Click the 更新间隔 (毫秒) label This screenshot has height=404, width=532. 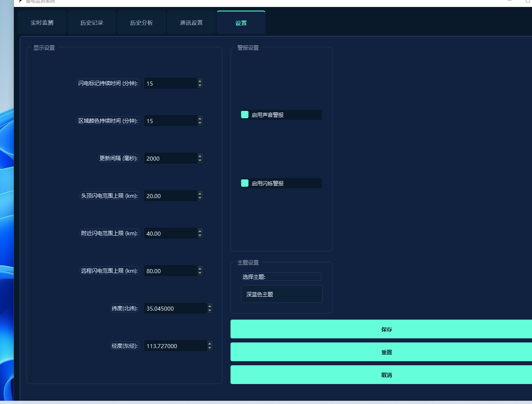pyautogui.click(x=119, y=158)
